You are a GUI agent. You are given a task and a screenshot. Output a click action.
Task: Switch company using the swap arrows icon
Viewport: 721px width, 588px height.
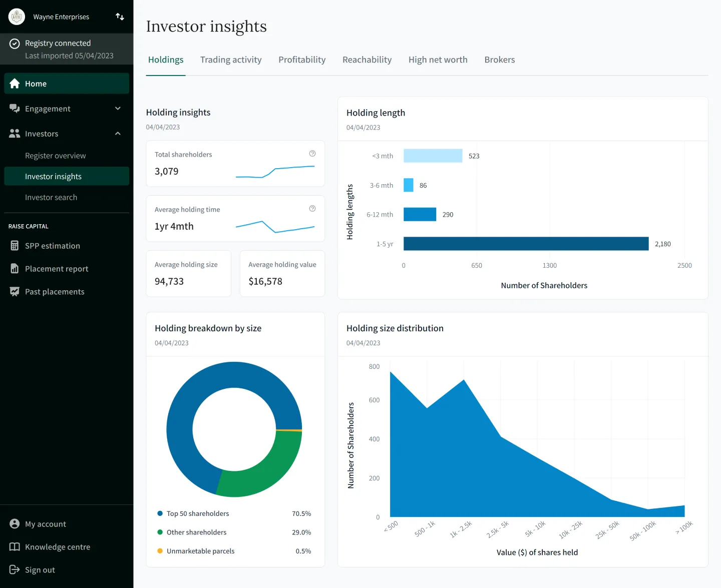click(x=120, y=17)
